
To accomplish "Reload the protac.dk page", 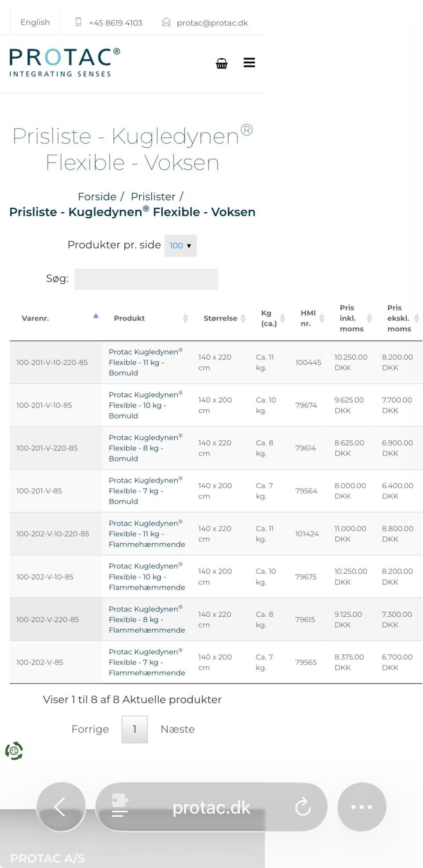I will pyautogui.click(x=303, y=807).
